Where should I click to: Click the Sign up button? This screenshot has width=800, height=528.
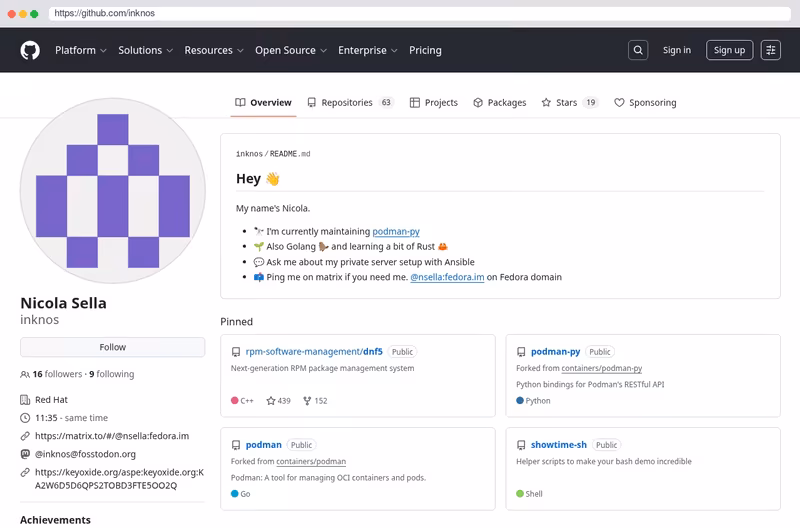coord(729,50)
